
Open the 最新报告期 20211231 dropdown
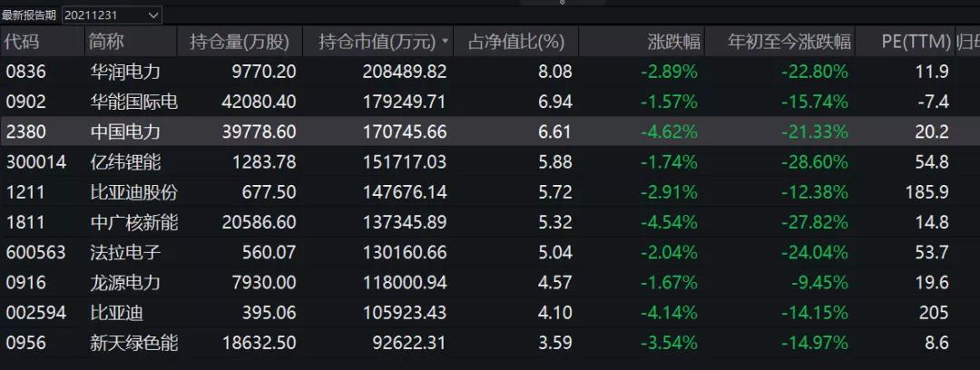tap(112, 15)
